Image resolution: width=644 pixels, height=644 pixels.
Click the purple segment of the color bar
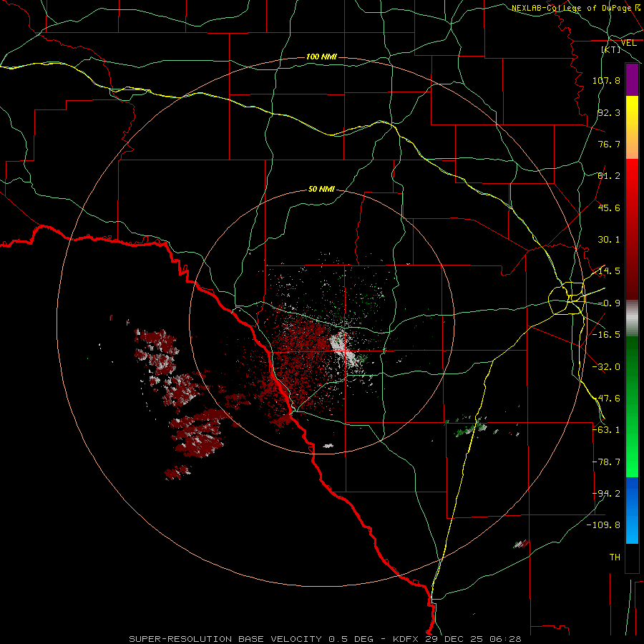point(632,79)
